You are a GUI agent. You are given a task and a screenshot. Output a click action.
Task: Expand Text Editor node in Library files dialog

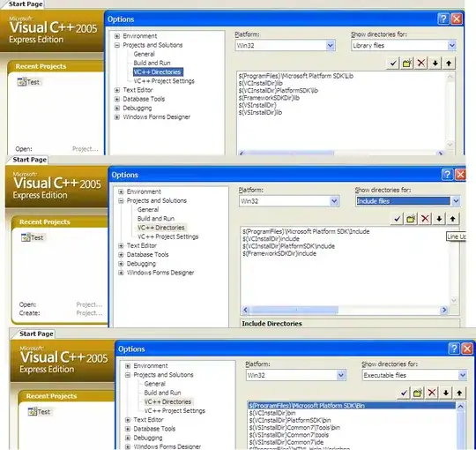point(117,90)
